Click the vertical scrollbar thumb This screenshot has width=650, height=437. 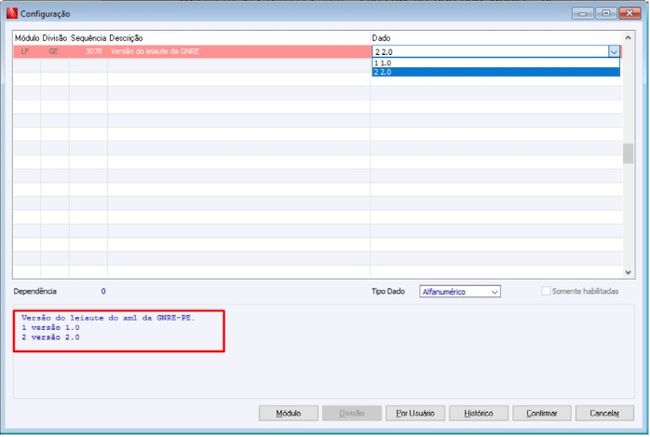[628, 153]
